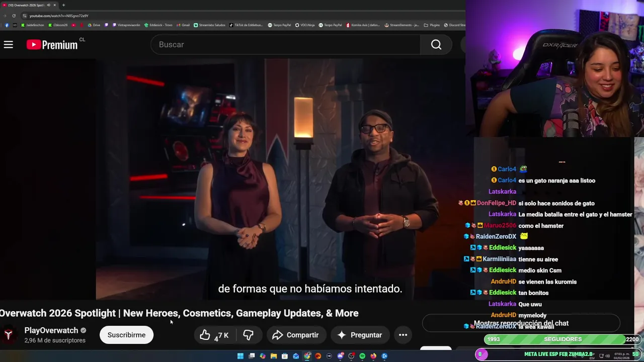Open the three-dot more actions menu

[x=403, y=335]
